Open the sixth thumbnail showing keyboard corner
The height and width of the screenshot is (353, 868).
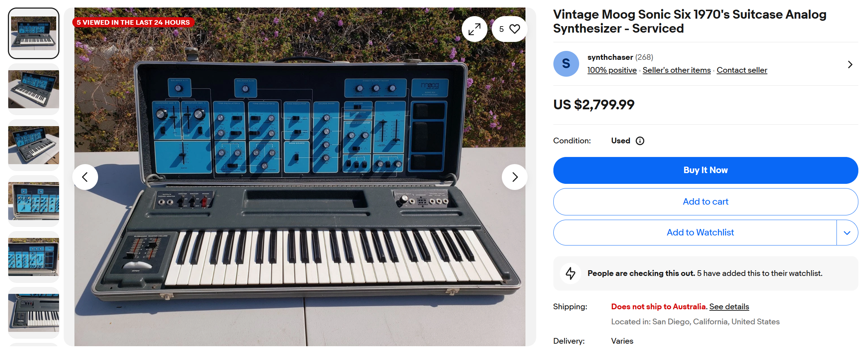pos(34,313)
